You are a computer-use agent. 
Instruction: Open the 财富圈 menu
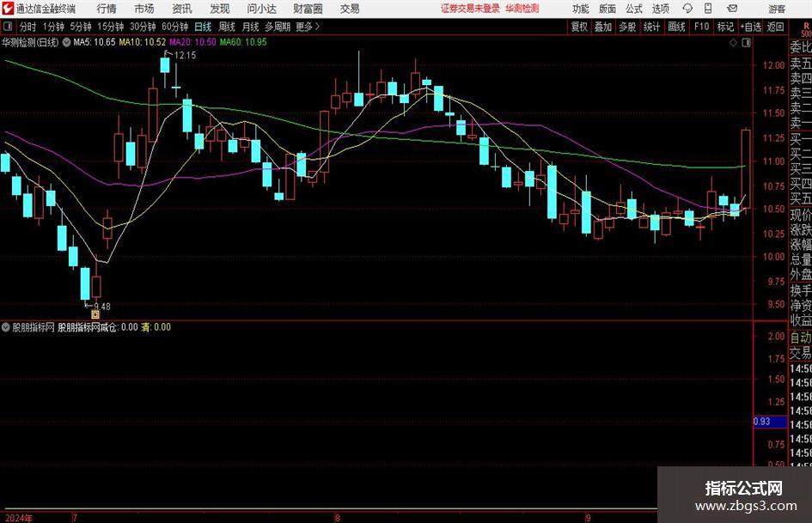[x=308, y=9]
